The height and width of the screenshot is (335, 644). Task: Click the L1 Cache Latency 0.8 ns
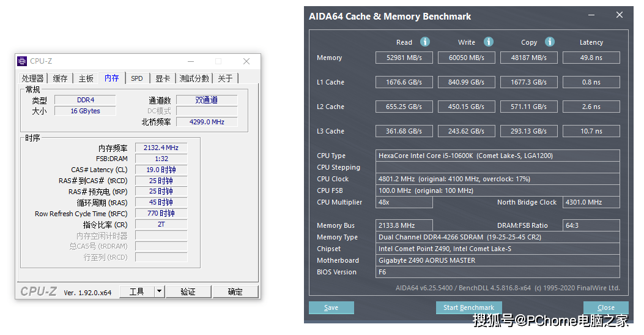click(x=591, y=82)
